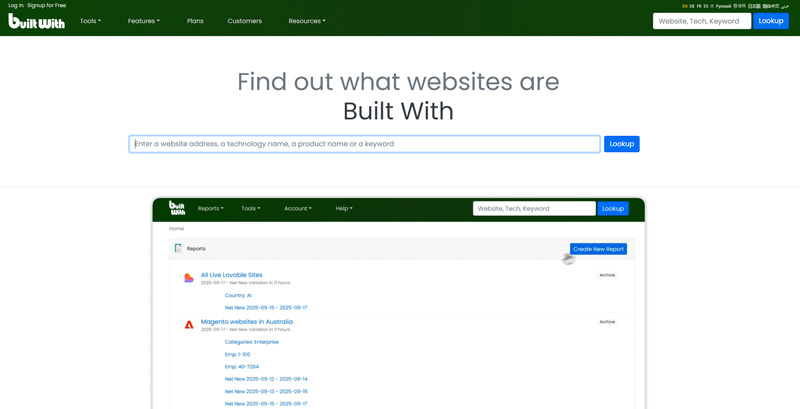This screenshot has width=800, height=409.
Task: Click Categories: Enterprise link
Action: [x=252, y=342]
